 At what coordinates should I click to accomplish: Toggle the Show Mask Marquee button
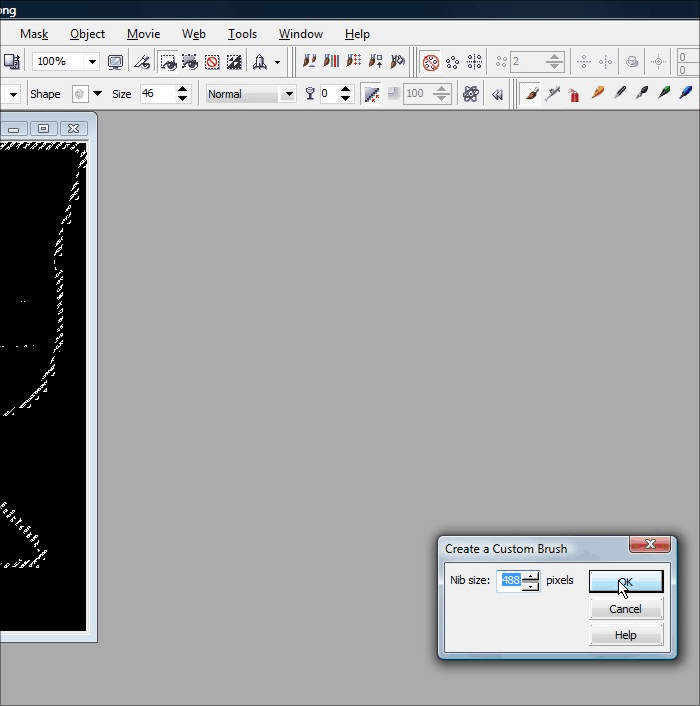pyautogui.click(x=168, y=62)
